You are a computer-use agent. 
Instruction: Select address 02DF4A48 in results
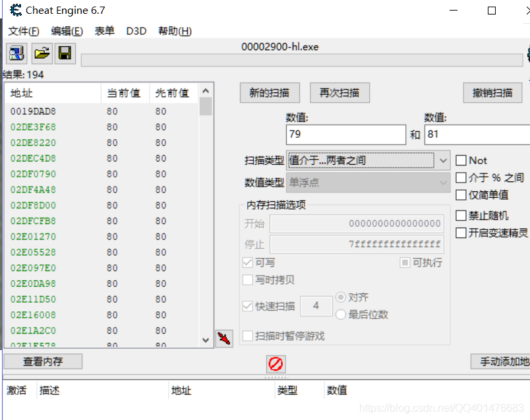33,190
